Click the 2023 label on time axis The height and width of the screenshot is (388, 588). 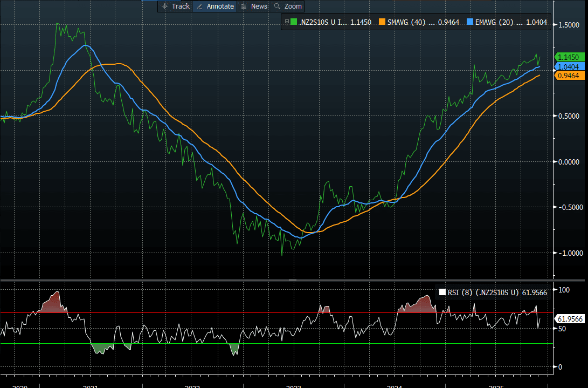click(293, 386)
